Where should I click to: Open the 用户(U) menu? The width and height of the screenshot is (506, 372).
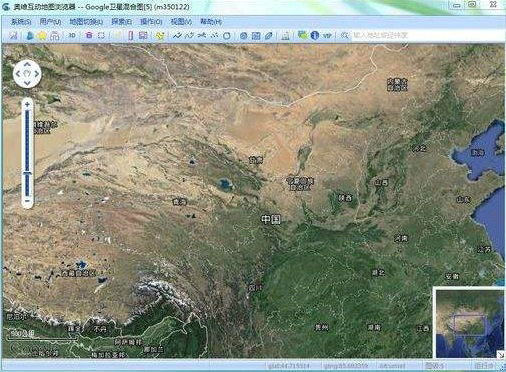(x=50, y=22)
